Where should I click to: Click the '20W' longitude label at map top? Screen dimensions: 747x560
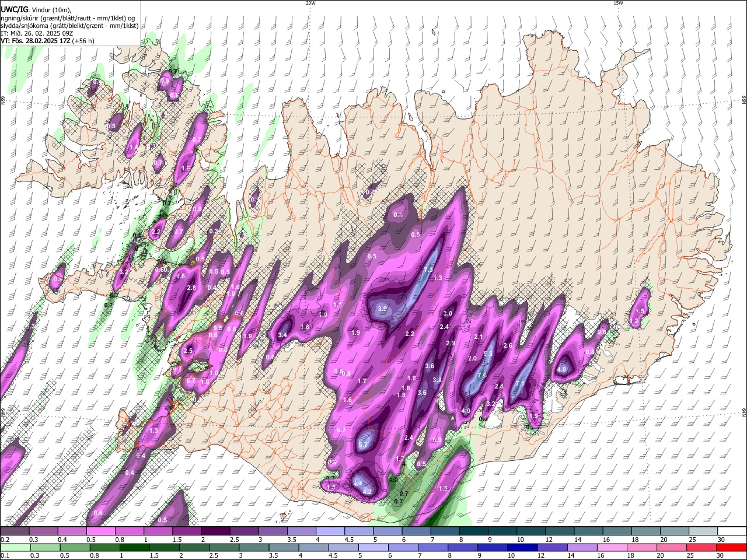point(310,3)
